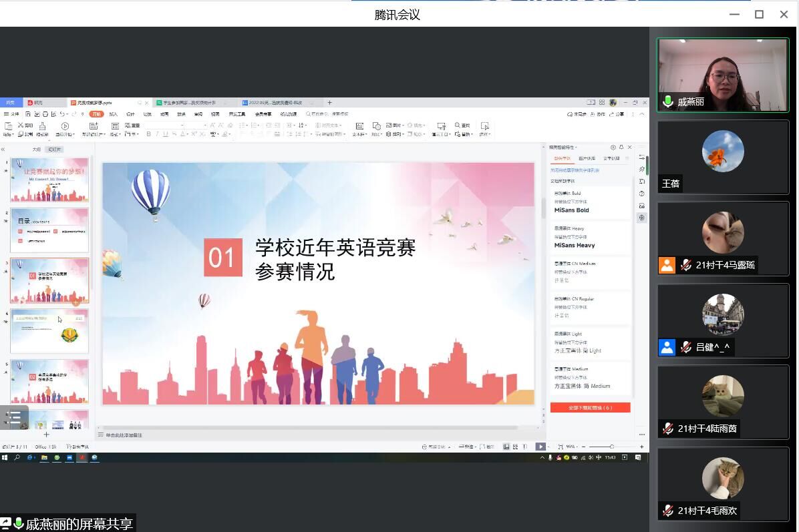Click the find magnifier icon (查找)
The width and height of the screenshot is (799, 532).
tap(458, 125)
